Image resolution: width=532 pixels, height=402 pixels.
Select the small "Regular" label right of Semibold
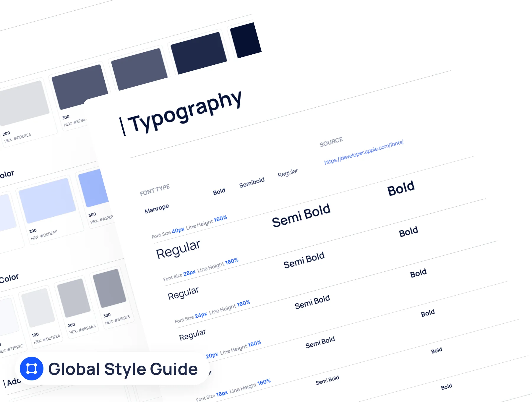(288, 173)
